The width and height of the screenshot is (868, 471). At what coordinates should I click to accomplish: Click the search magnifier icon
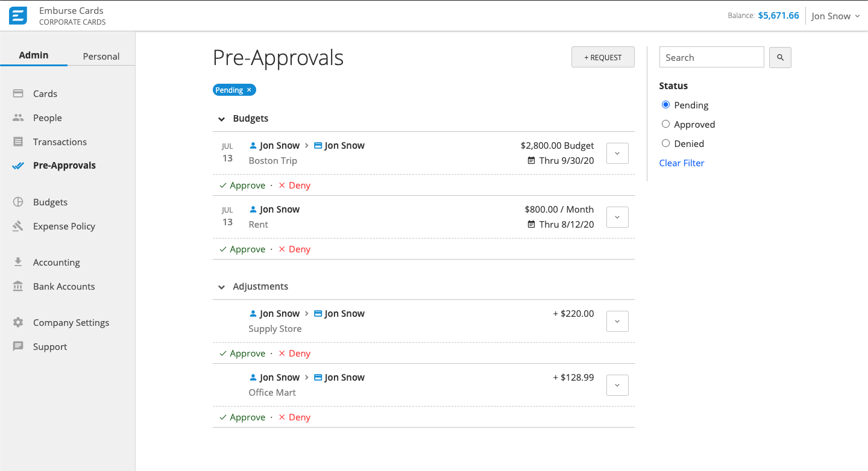pyautogui.click(x=780, y=57)
